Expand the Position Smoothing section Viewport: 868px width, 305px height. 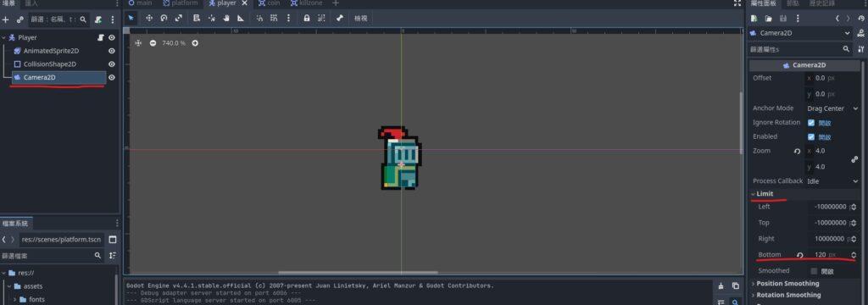pos(787,284)
